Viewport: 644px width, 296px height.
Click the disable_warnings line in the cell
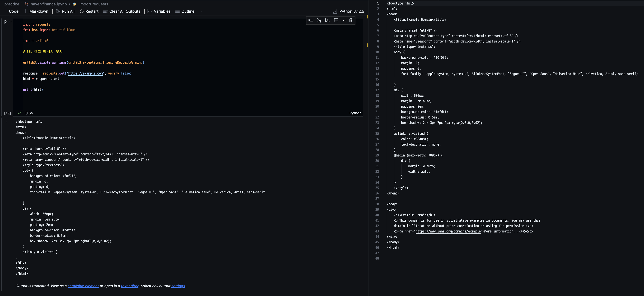84,63
